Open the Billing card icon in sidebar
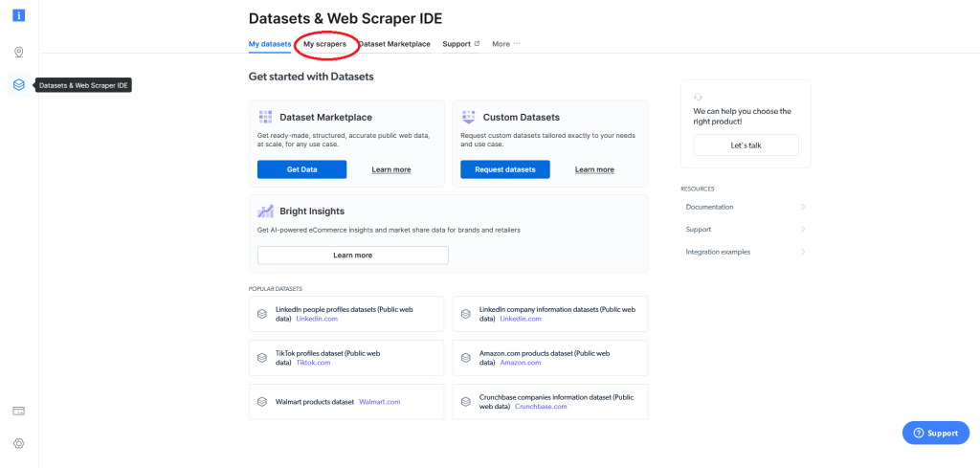The width and height of the screenshot is (980, 468). click(x=19, y=411)
